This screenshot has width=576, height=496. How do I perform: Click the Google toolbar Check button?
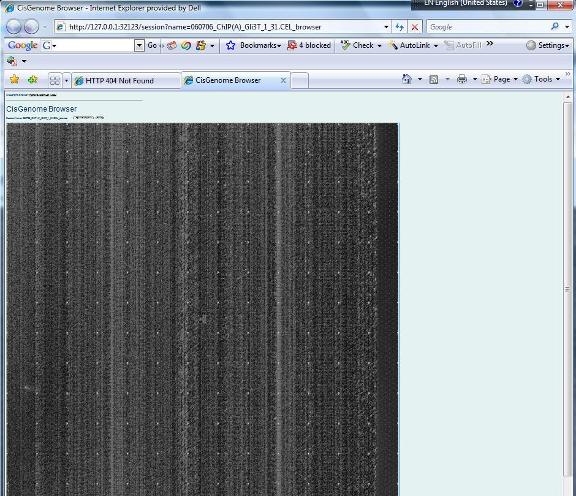361,45
